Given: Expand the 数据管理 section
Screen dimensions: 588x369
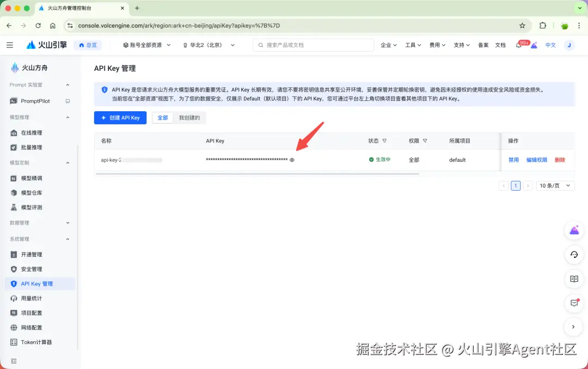Looking at the screenshot, I should 68,222.
